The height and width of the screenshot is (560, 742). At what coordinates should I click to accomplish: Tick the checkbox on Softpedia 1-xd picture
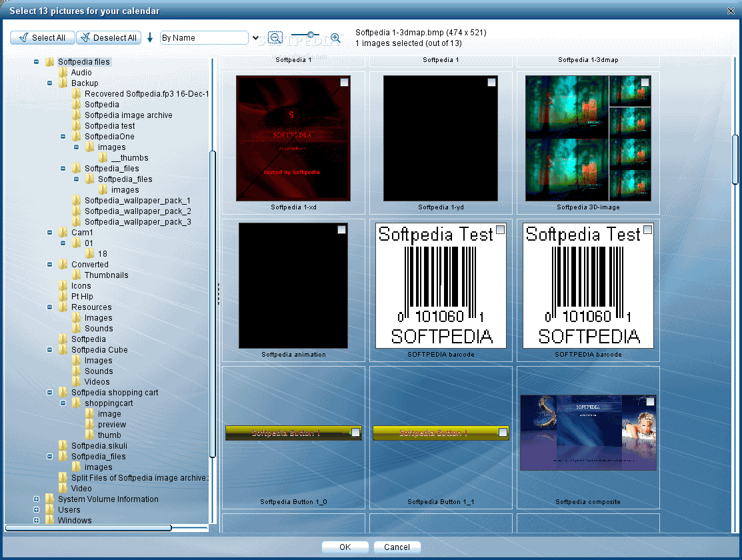click(x=344, y=83)
